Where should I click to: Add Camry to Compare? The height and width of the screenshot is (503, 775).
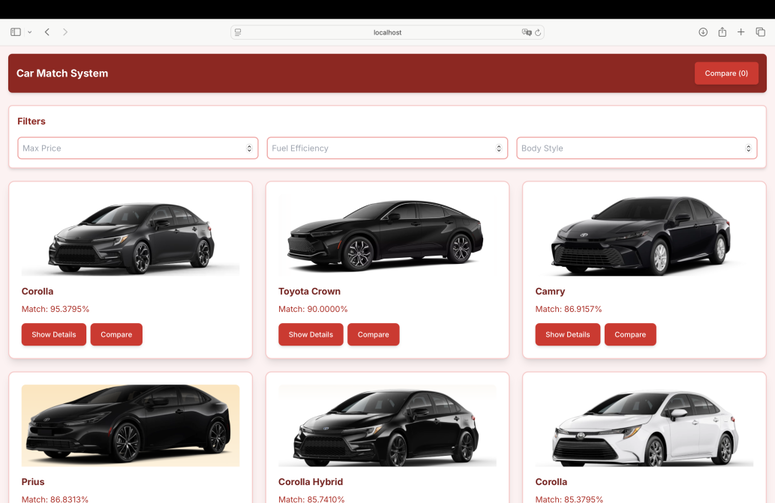pos(630,335)
